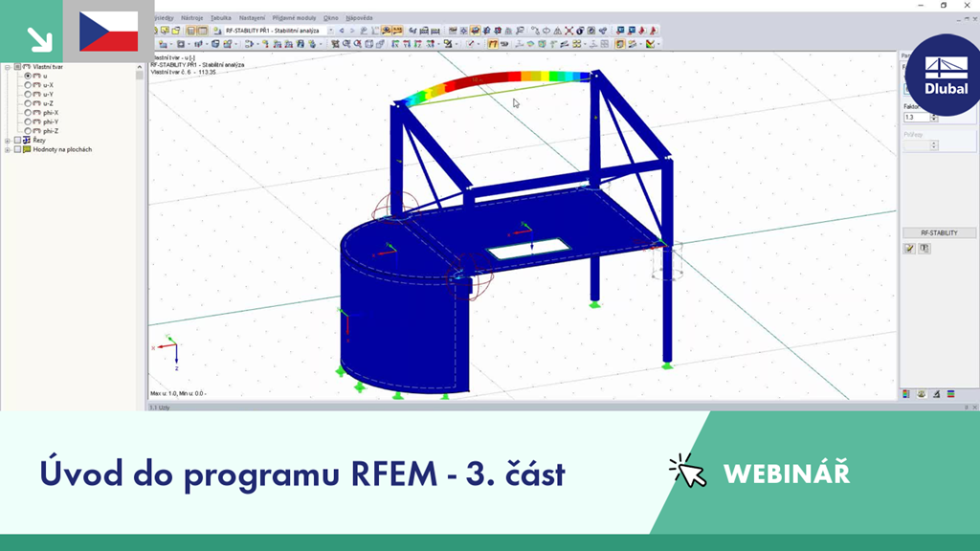Click the Vlastní tvar č. 6 label
This screenshot has height=551, width=980.
[x=184, y=73]
